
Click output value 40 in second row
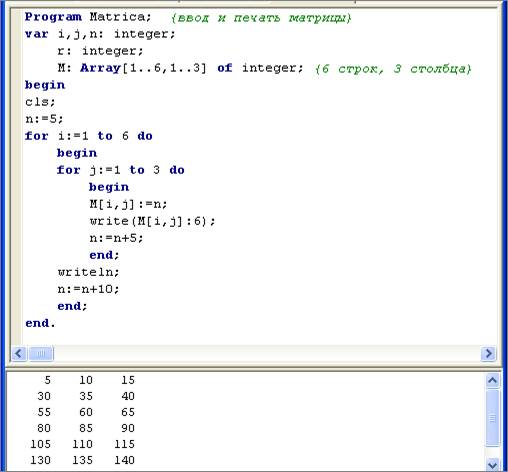tap(128, 396)
